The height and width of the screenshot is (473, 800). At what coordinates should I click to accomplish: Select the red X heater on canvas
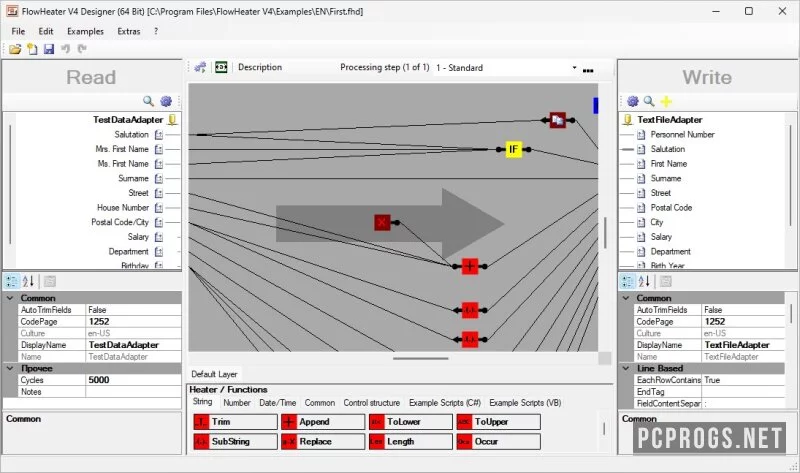tap(382, 222)
